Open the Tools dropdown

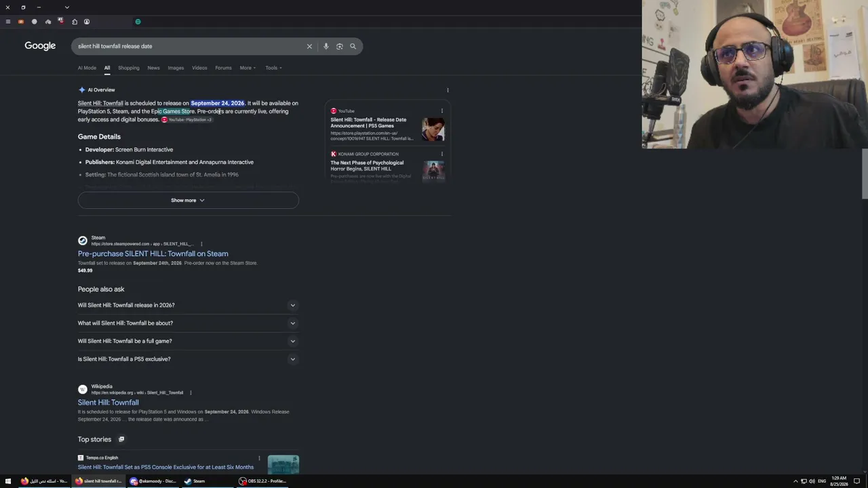click(273, 68)
